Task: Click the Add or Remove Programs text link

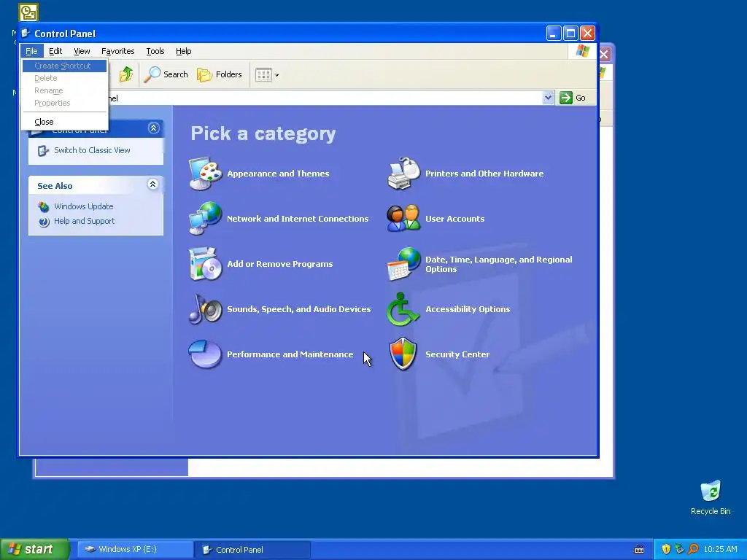Action: (280, 264)
